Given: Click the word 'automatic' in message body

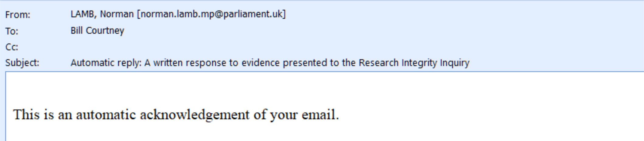Looking at the screenshot, I should (106, 115).
